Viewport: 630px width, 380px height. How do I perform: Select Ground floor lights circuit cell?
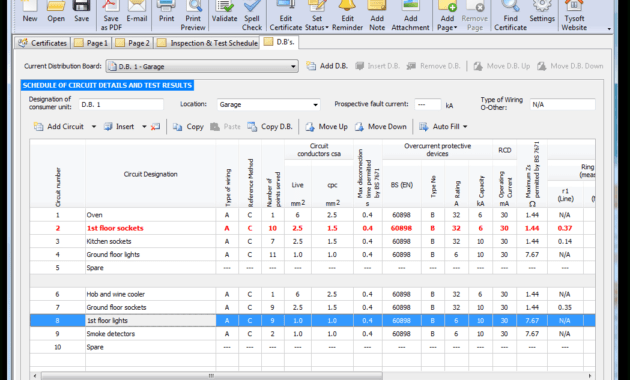click(x=151, y=255)
